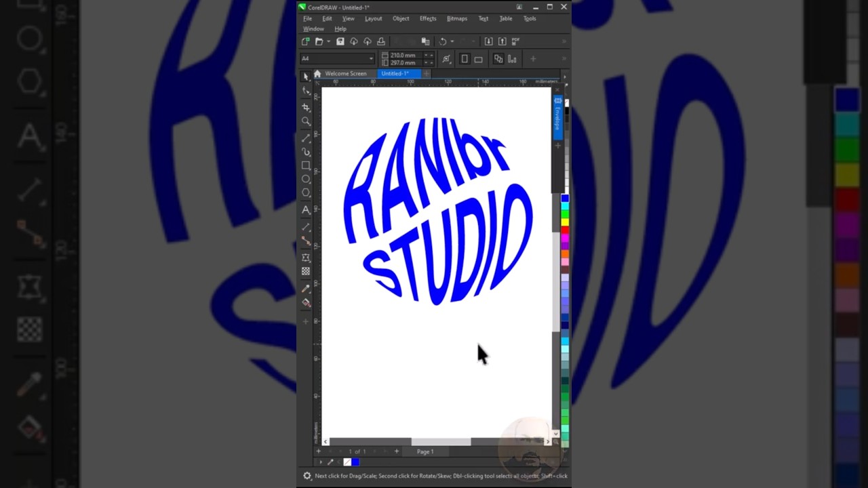Select the Freehand line tool
Viewport: 868px width, 488px height.
[306, 138]
